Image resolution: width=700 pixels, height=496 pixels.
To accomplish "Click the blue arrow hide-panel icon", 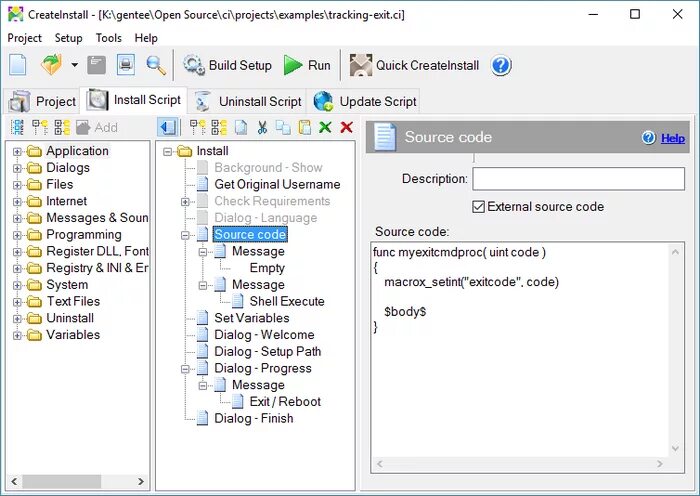I will (x=168, y=127).
